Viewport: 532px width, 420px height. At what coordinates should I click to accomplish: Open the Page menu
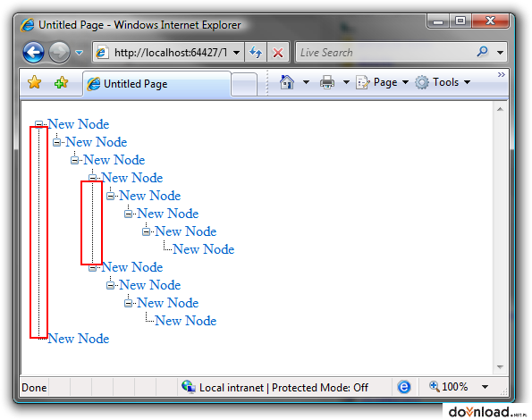point(382,82)
